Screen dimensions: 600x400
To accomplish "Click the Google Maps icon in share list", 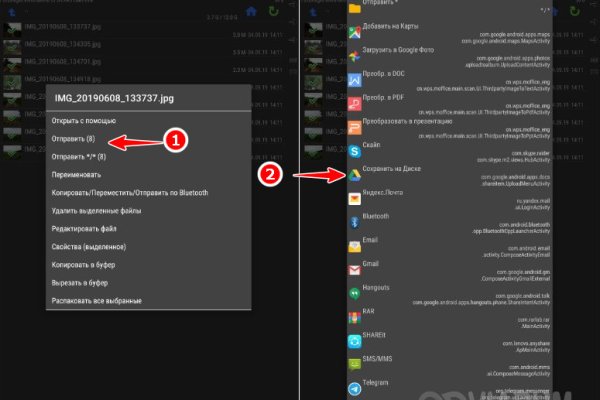I will tap(355, 33).
